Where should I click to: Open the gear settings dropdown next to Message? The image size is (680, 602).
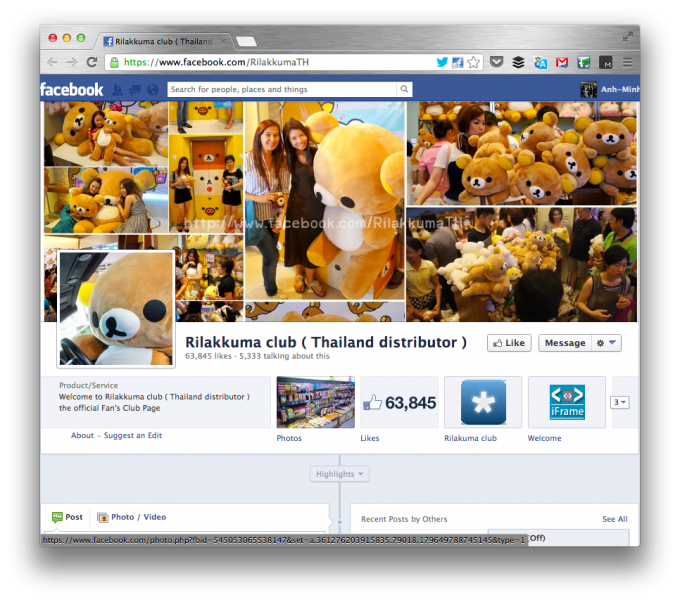pyautogui.click(x=606, y=343)
